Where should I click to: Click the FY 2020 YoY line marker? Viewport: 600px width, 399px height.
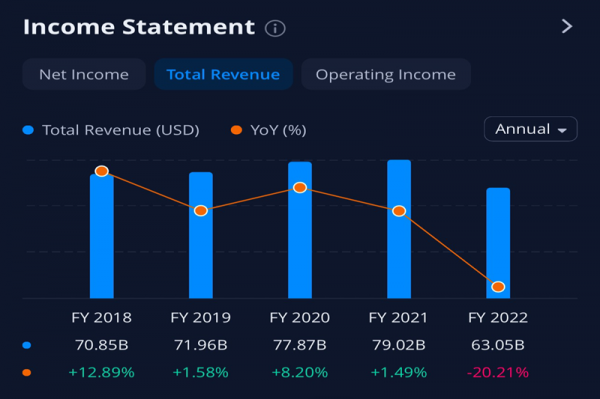pos(300,187)
